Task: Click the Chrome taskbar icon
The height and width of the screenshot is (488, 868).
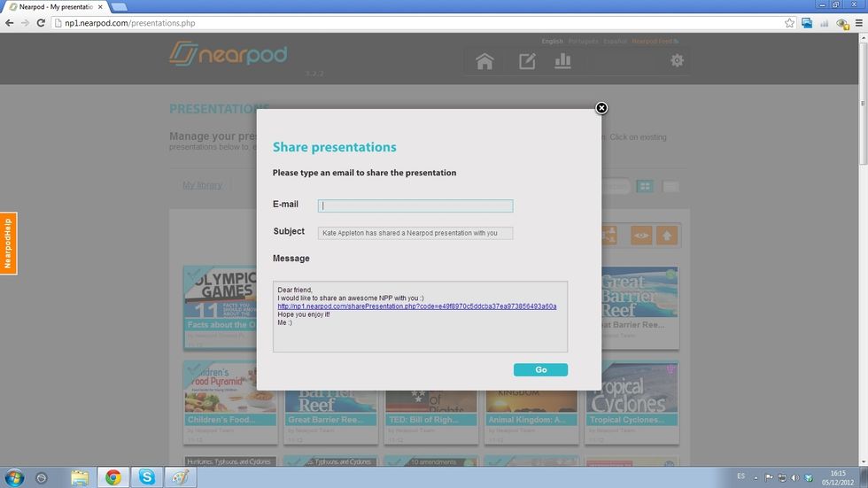Action: point(113,477)
